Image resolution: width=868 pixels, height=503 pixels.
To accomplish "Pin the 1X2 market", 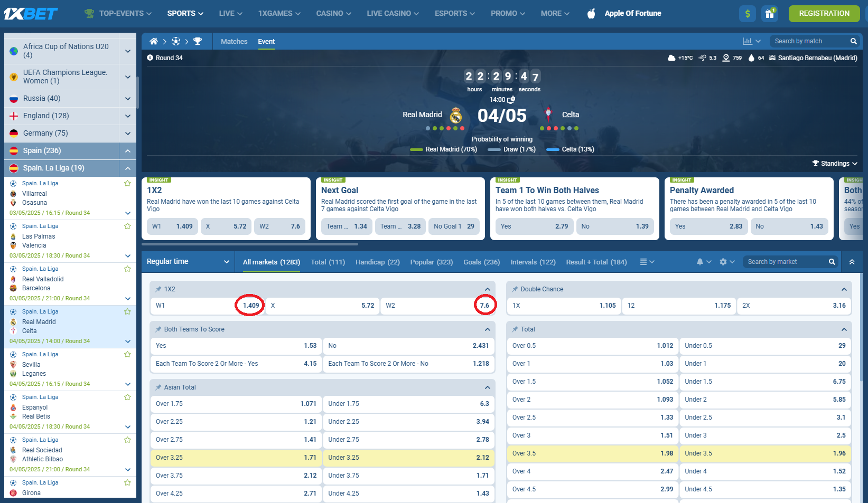I will [x=158, y=289].
